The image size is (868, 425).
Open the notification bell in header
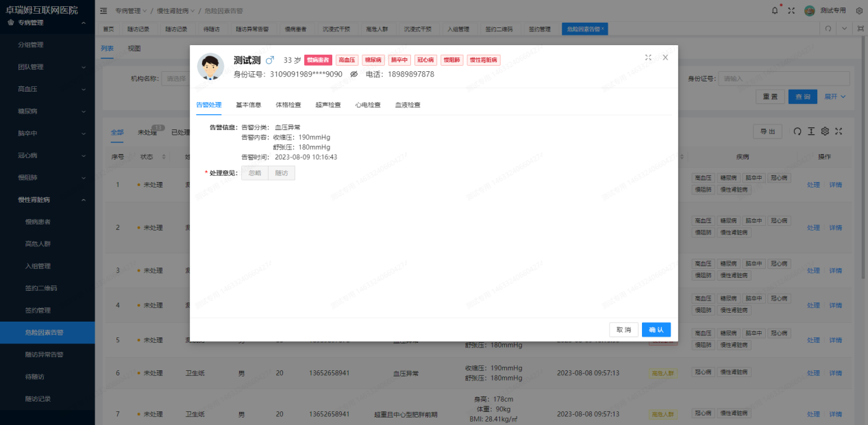(x=775, y=10)
